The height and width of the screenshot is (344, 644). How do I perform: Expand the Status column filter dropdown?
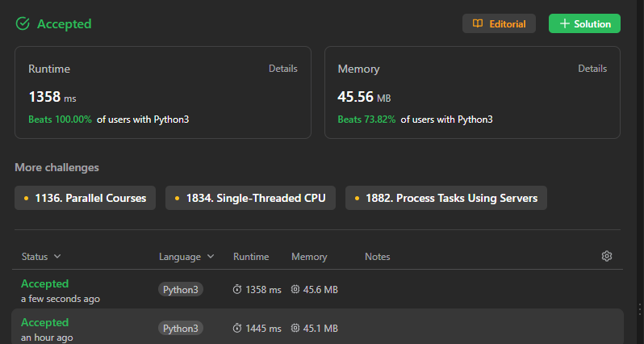click(57, 257)
